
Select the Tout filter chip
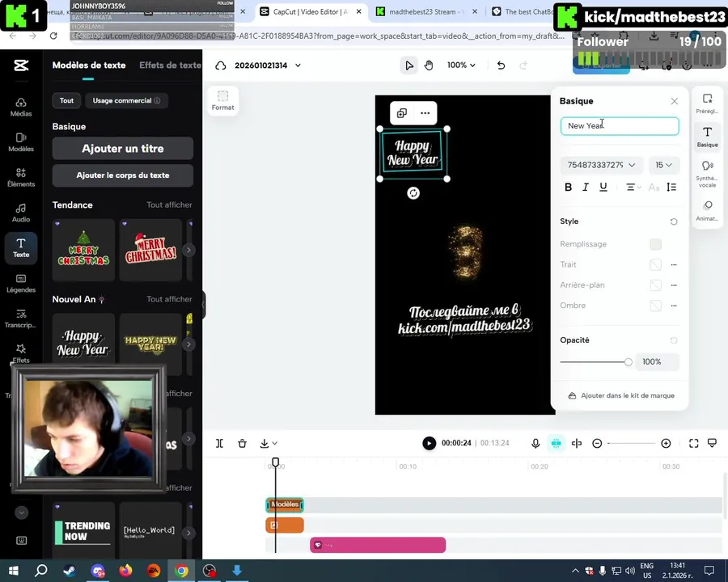coord(66,101)
